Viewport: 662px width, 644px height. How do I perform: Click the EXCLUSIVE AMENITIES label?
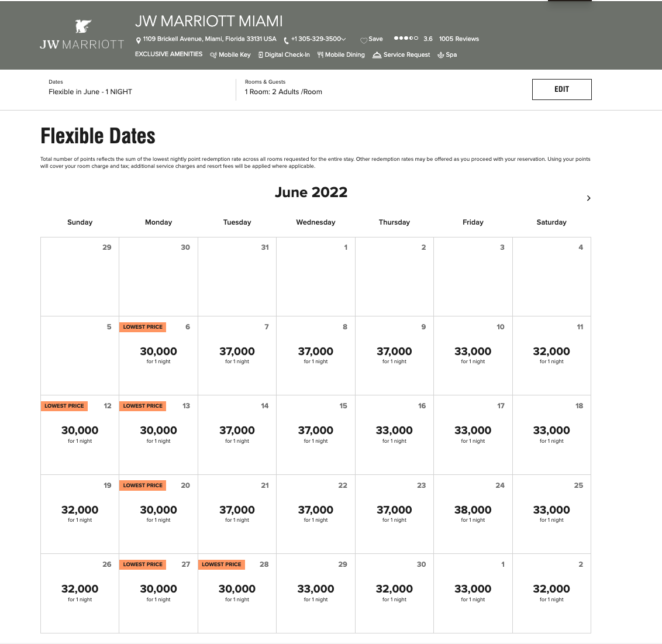pos(169,54)
